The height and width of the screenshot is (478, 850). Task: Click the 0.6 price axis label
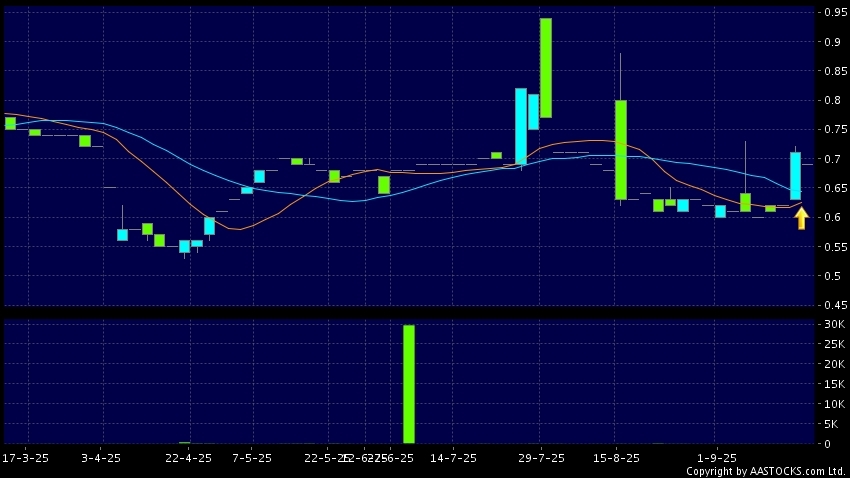tap(833, 217)
